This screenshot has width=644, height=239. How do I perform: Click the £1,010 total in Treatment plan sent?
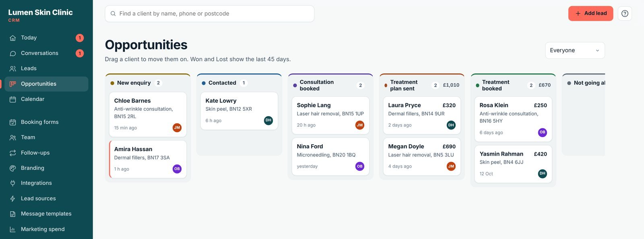click(x=451, y=85)
